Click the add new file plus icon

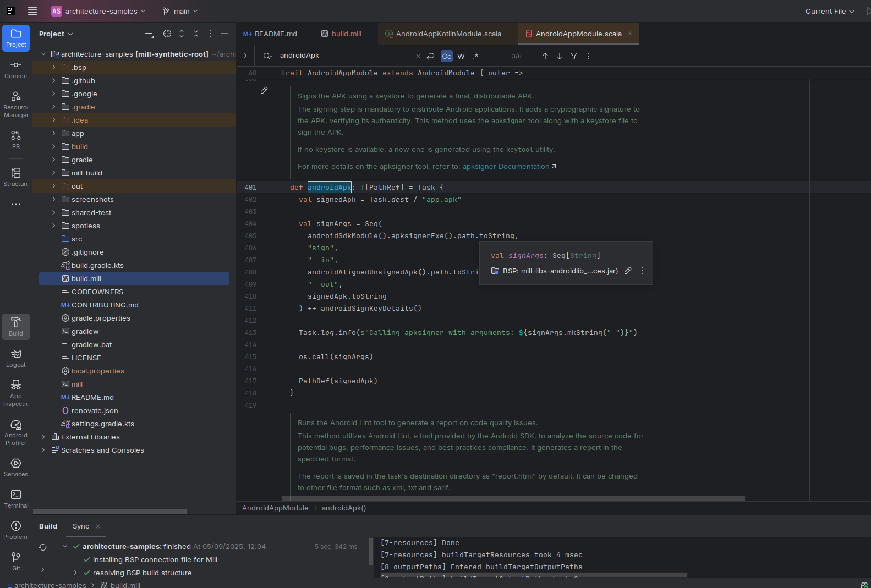point(149,34)
